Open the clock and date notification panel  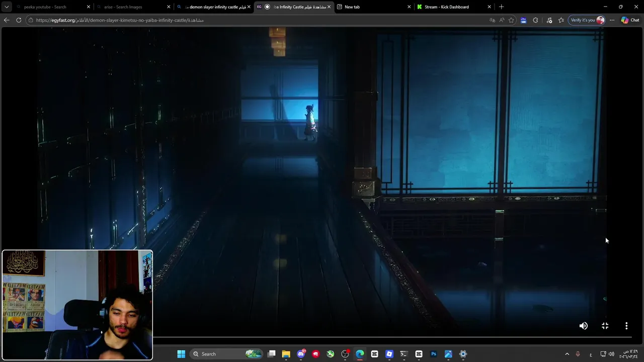click(628, 354)
